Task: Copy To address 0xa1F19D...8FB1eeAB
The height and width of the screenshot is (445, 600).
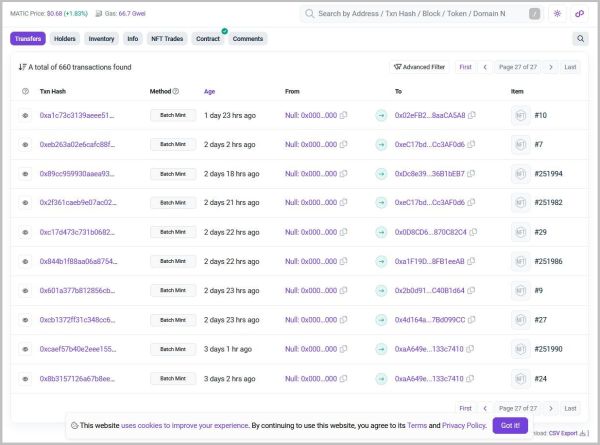Action: (471, 261)
